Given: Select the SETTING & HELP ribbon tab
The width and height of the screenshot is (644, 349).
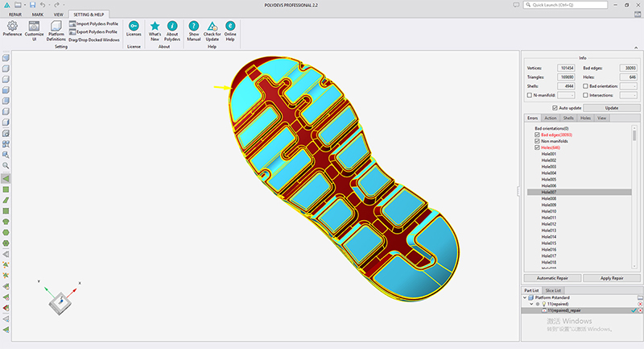Looking at the screenshot, I should [x=89, y=15].
